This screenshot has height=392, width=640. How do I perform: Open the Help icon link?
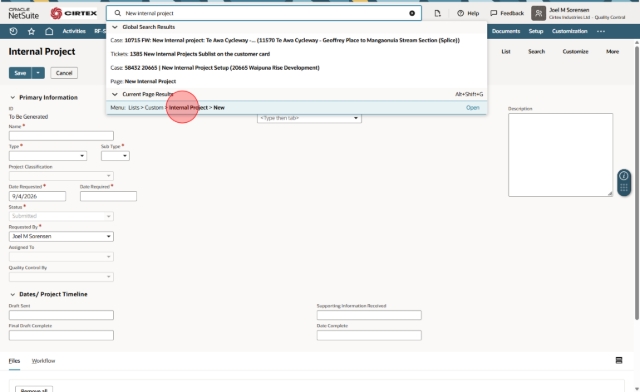468,13
